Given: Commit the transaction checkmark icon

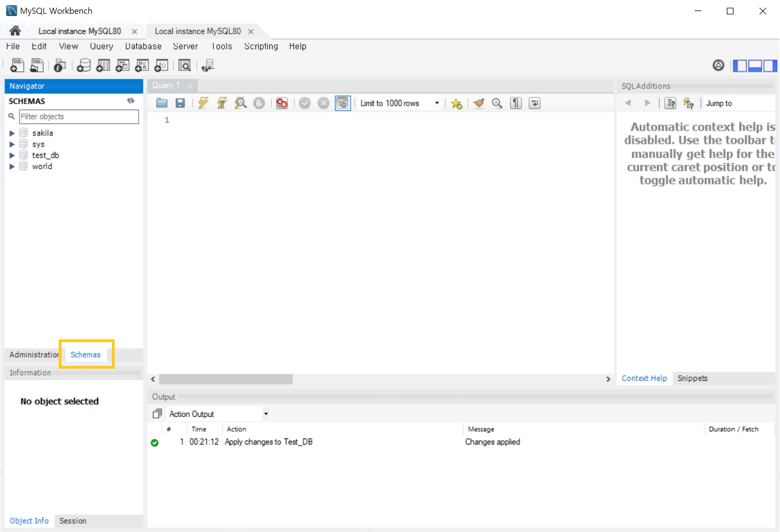Looking at the screenshot, I should (x=305, y=103).
